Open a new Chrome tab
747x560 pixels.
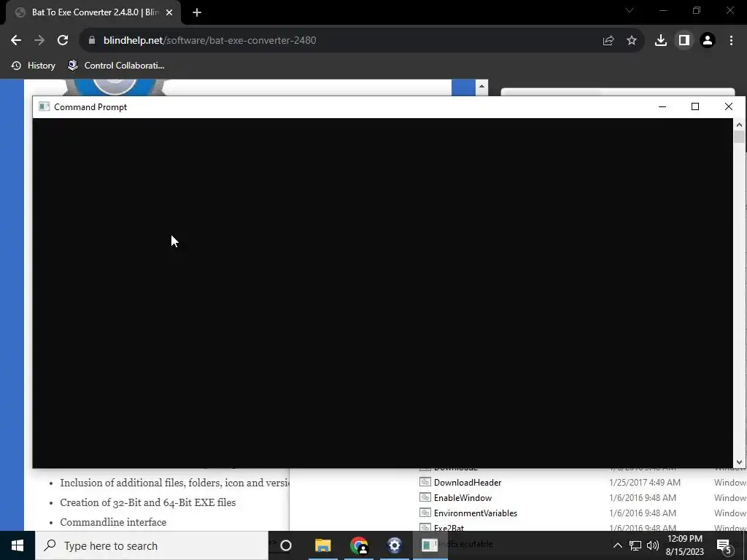coord(197,12)
